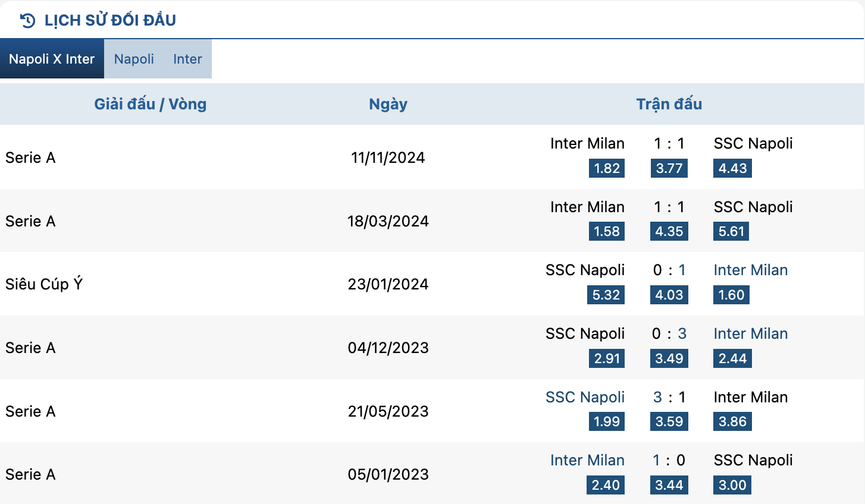Click the 1 : 0 score
Viewport: 865px width, 504px height.
click(669, 460)
